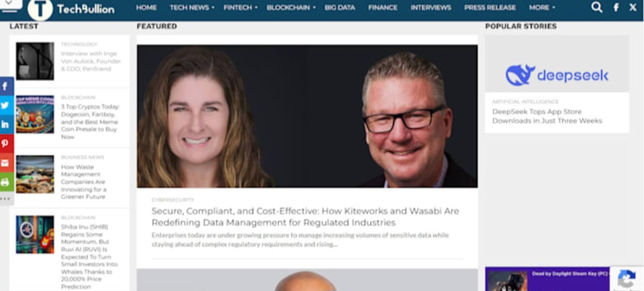Share on Twitter from side share bar
The image size is (644, 291).
[x=7, y=105]
